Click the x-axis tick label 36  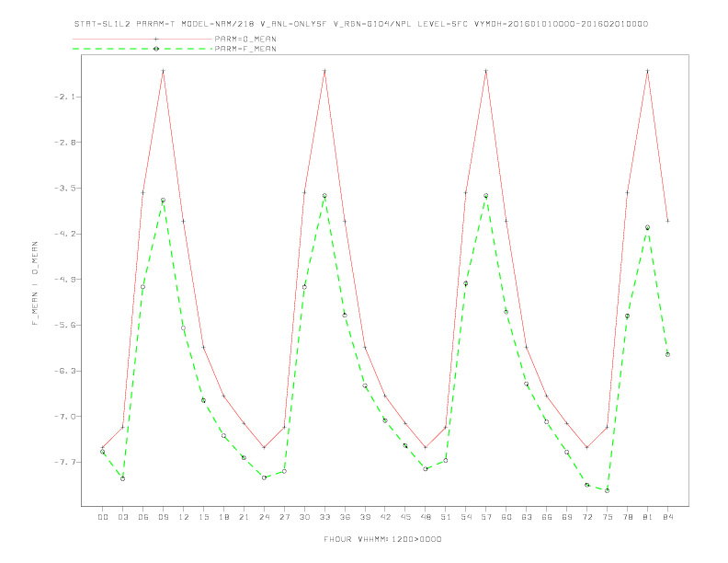click(345, 517)
